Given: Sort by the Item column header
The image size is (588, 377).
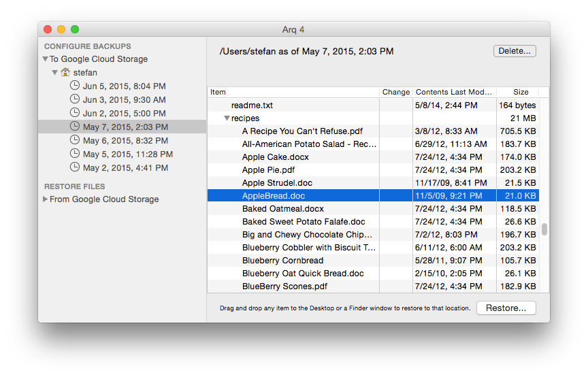Looking at the screenshot, I should tap(293, 92).
